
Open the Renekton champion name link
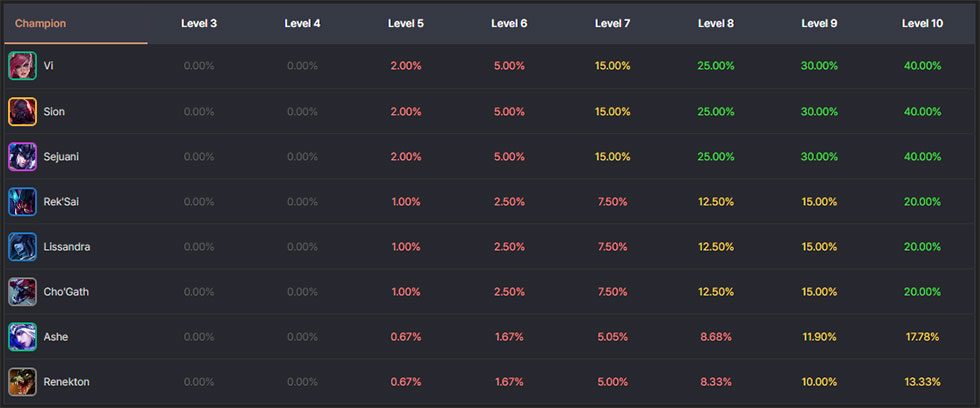point(66,382)
